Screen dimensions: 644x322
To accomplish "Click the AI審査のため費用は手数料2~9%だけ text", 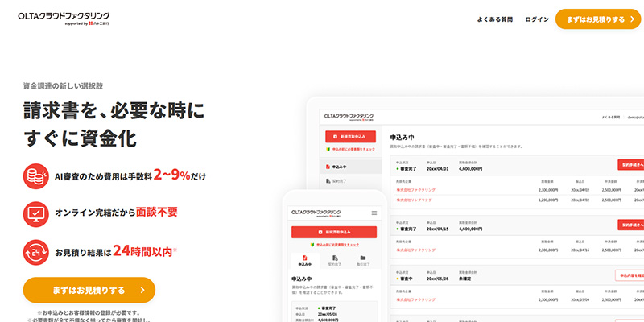I will pyautogui.click(x=130, y=175).
